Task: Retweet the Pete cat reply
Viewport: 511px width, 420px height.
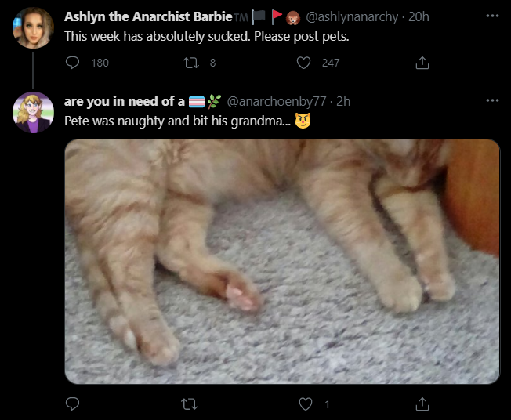Action: coord(190,404)
